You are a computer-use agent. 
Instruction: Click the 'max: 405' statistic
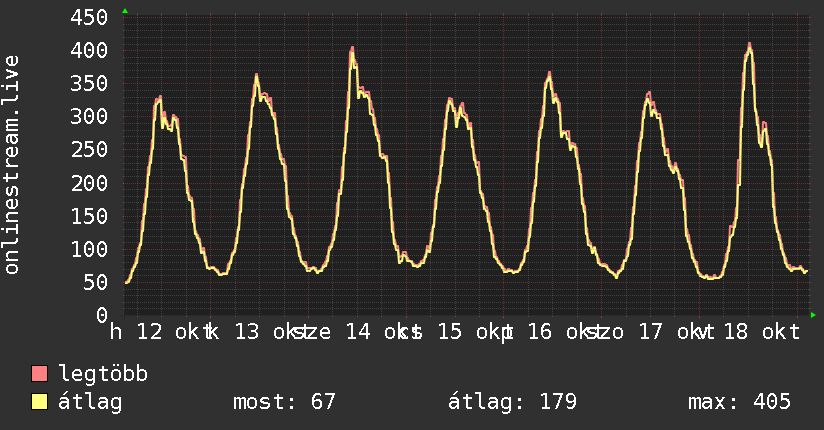(x=739, y=402)
